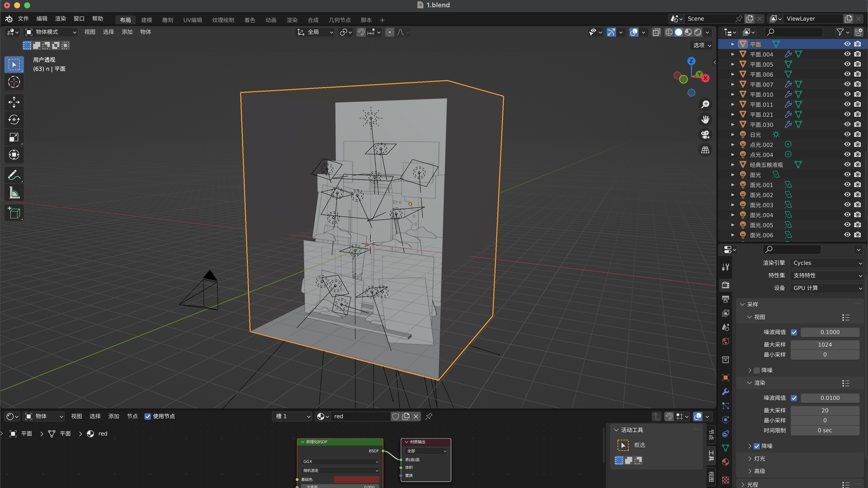
Task: Choose the Scale tool
Action: point(14,138)
